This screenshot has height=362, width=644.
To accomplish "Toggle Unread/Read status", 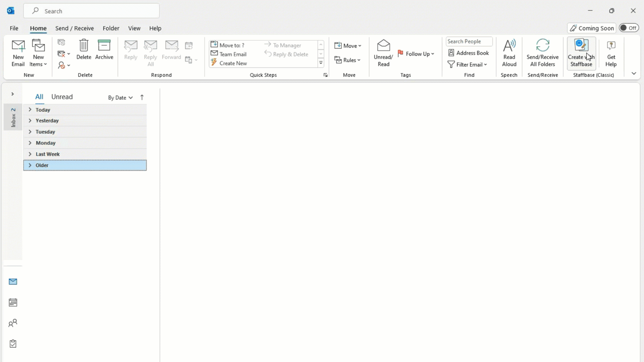I will 383,53.
